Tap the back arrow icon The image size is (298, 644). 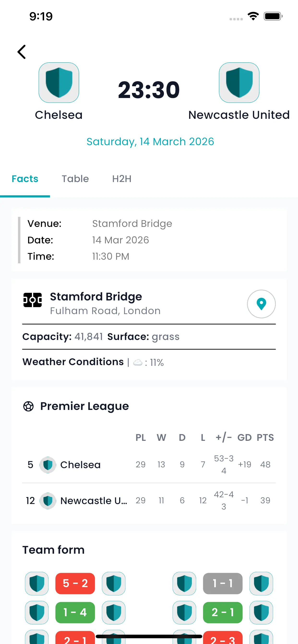coord(22,52)
